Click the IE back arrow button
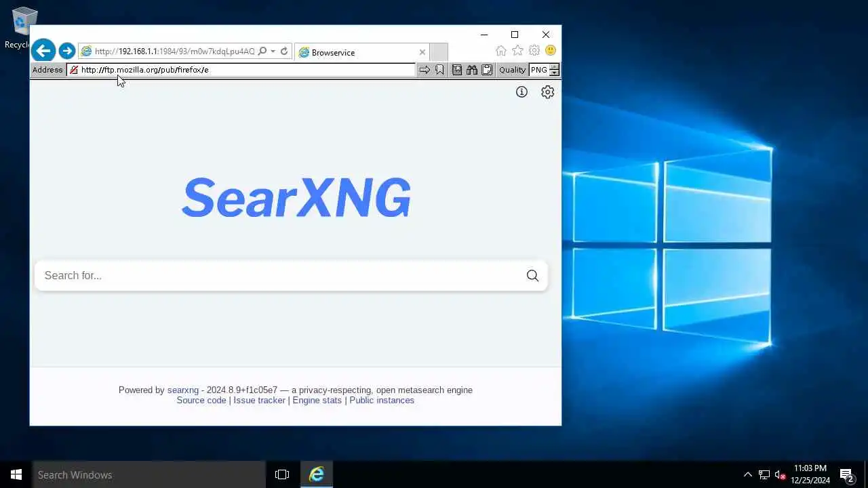The width and height of the screenshot is (868, 488). (x=43, y=51)
